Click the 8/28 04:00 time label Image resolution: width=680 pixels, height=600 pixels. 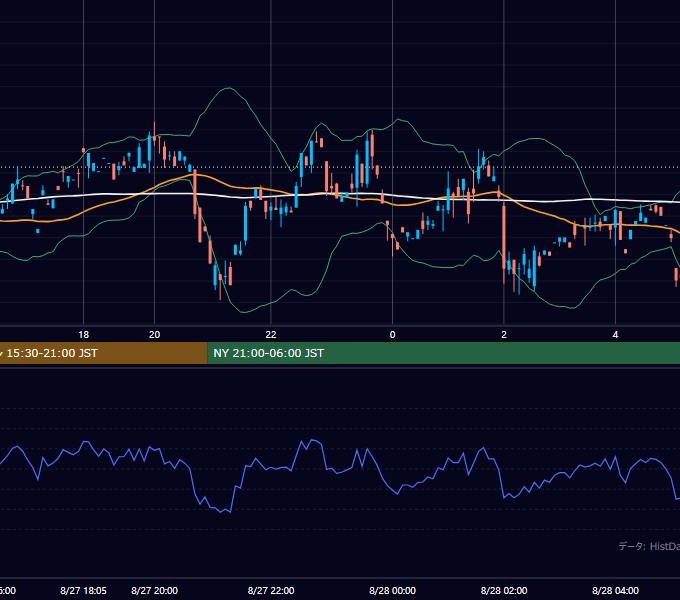pos(615,590)
